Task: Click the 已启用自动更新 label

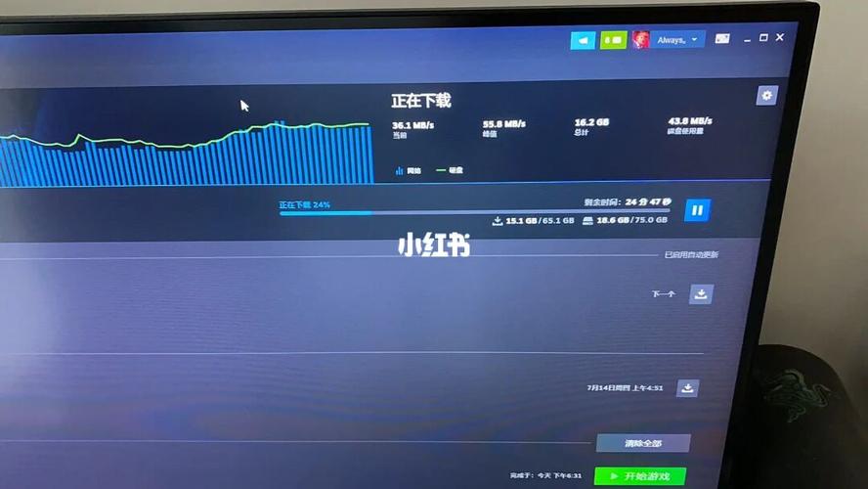Action: click(691, 254)
